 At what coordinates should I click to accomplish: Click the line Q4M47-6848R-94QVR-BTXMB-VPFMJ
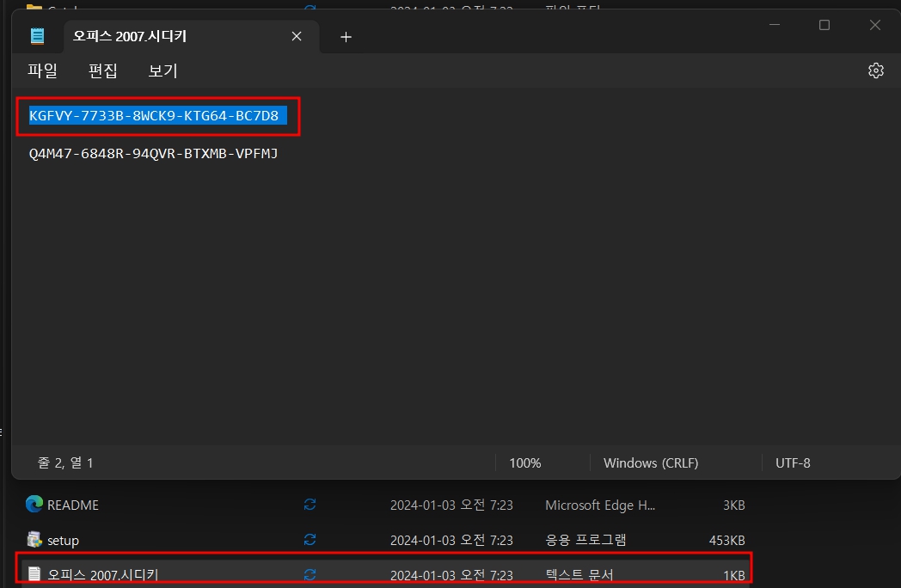click(x=153, y=154)
